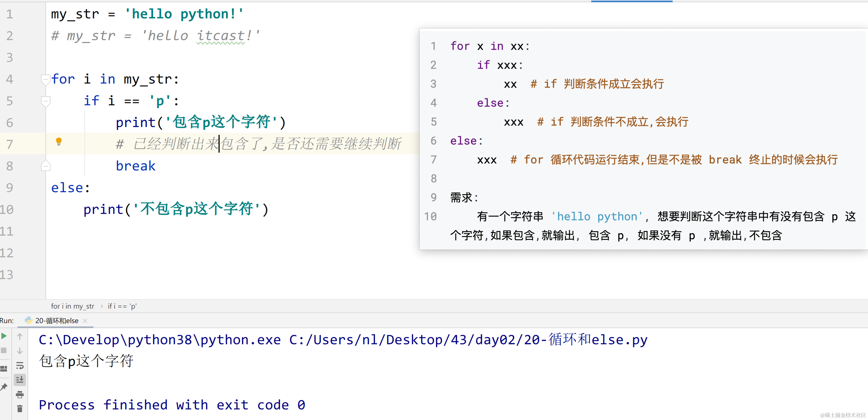Click the Print console output icon
Image resolution: width=868 pixels, height=420 pixels.
[x=20, y=394]
